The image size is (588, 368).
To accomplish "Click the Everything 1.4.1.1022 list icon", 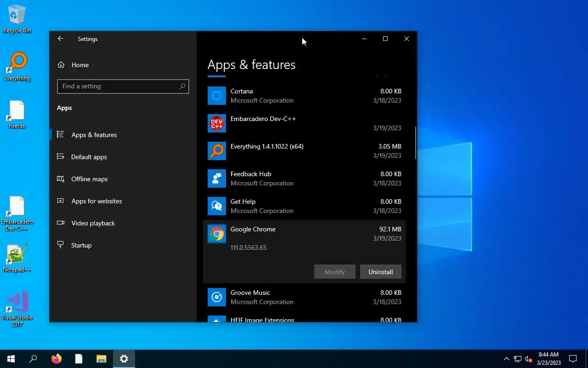I will point(217,151).
